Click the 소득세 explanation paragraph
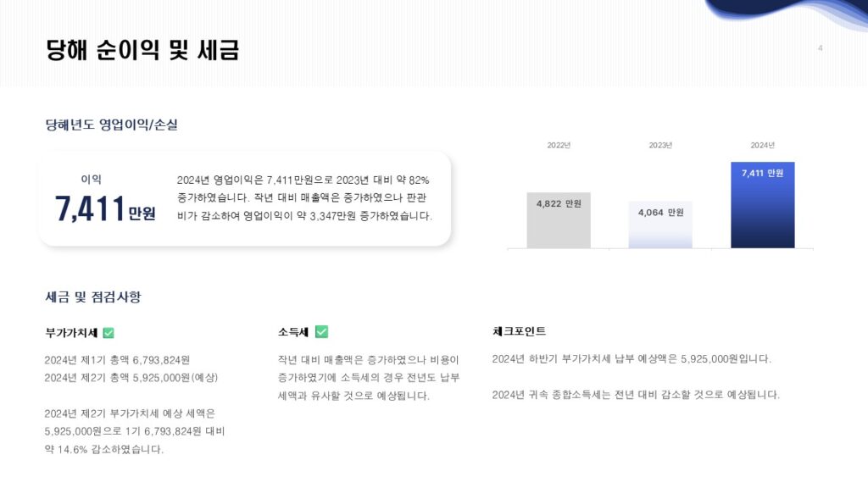This screenshot has width=868, height=488. [369, 377]
